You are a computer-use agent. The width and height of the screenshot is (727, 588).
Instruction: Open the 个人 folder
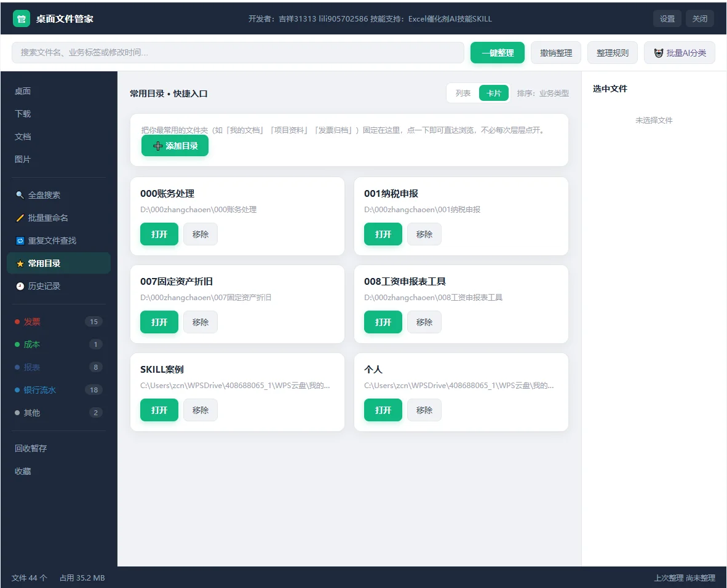pos(383,410)
